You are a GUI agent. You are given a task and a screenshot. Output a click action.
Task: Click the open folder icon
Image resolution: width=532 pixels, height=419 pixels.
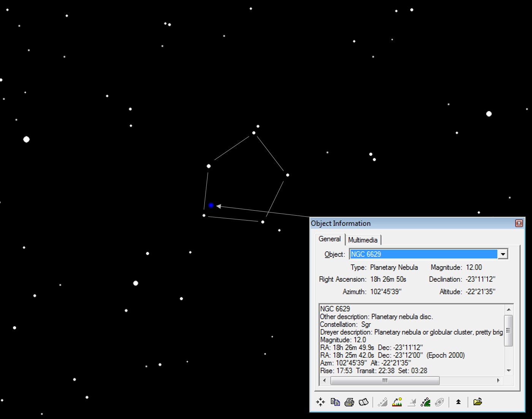[478, 402]
